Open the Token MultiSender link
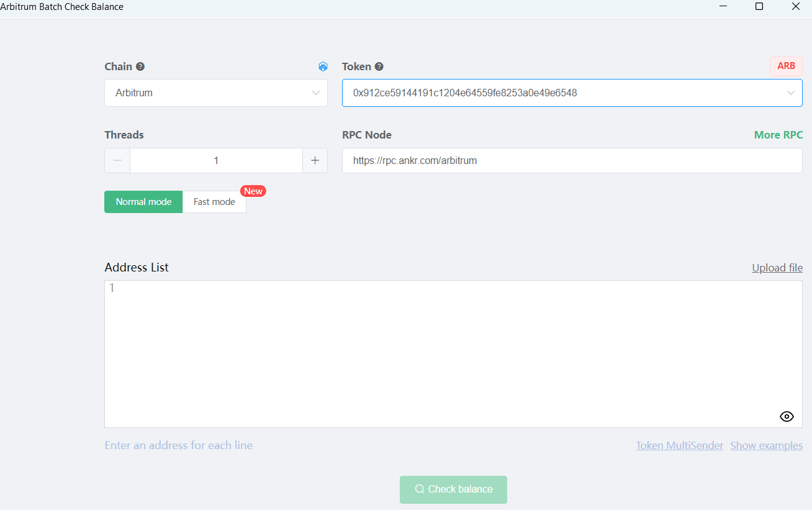 pyautogui.click(x=680, y=445)
